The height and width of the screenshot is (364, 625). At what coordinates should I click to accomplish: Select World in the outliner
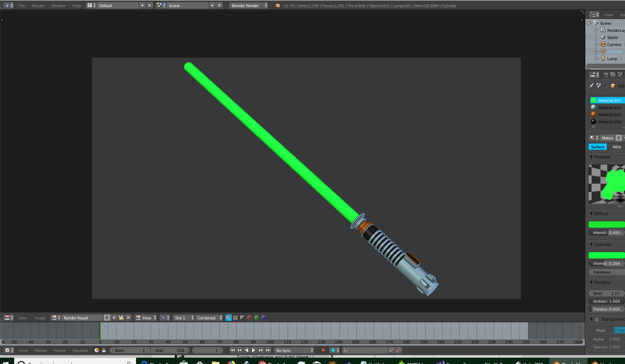pyautogui.click(x=612, y=38)
